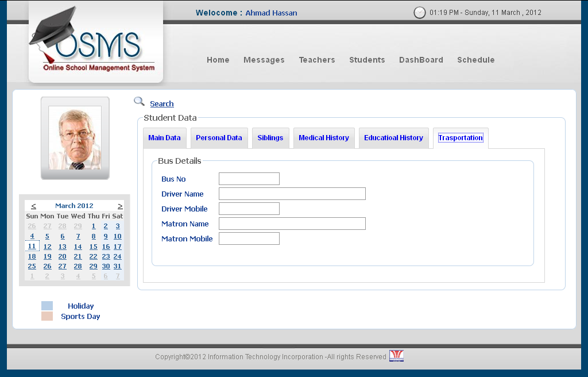The image size is (588, 377).
Task: Click the March 2012 calendar title
Action: [x=74, y=206]
